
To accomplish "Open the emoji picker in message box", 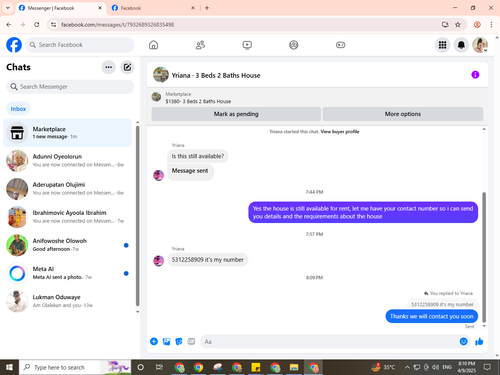I will pyautogui.click(x=463, y=341).
